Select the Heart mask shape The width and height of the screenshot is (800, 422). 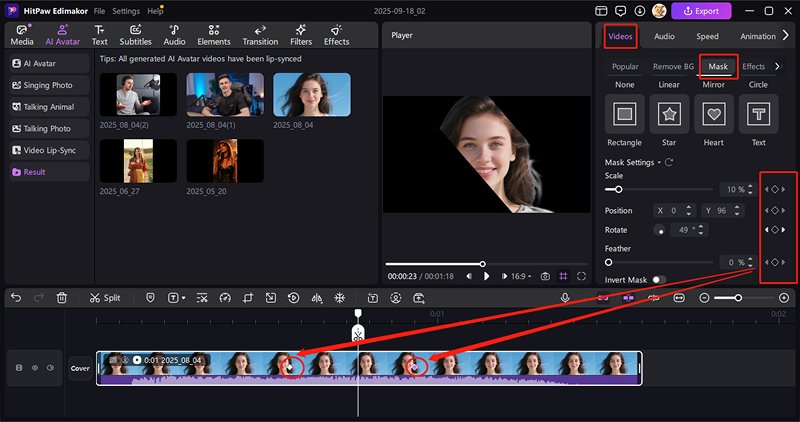point(713,115)
